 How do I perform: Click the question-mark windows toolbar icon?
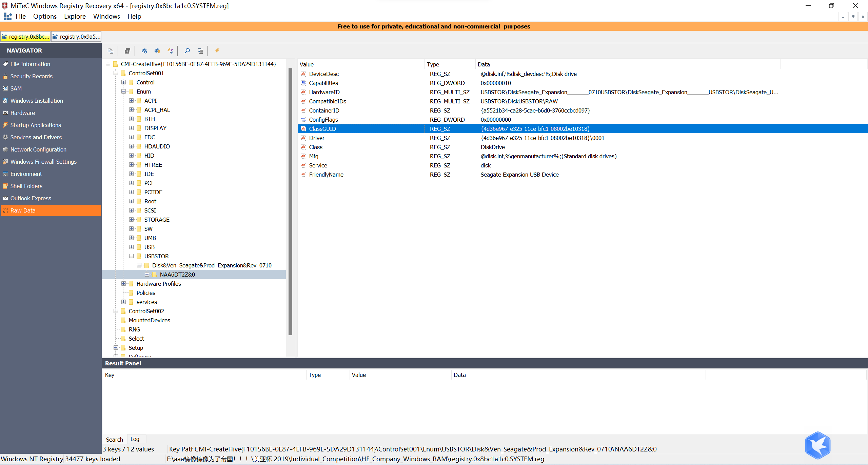tap(127, 51)
